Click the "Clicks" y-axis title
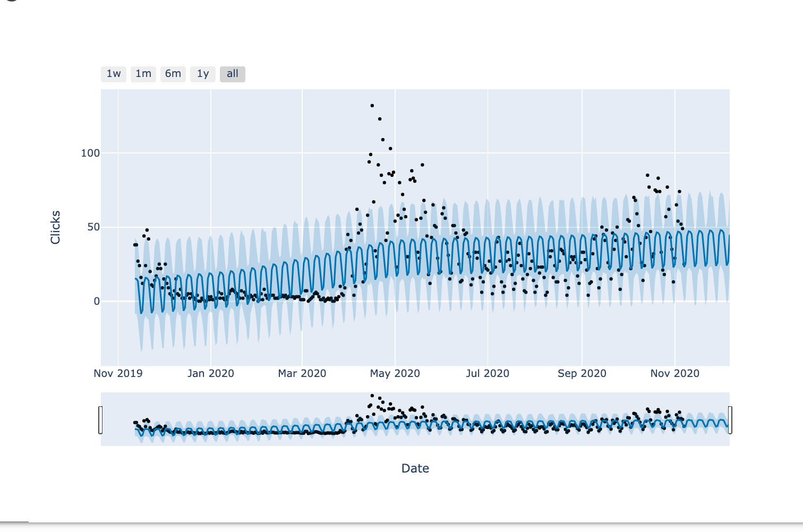The width and height of the screenshot is (803, 532). pyautogui.click(x=55, y=227)
